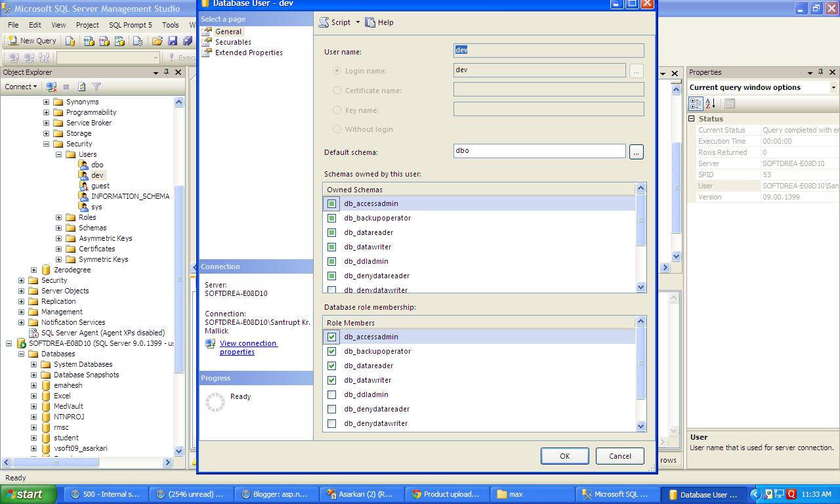Sort Properties panel alphabetically
The width and height of the screenshot is (840, 504).
tap(711, 104)
